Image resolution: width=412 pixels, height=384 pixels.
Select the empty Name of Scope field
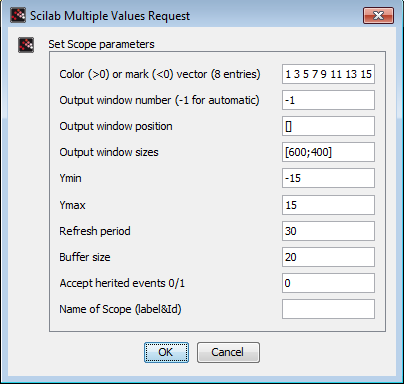point(328,309)
